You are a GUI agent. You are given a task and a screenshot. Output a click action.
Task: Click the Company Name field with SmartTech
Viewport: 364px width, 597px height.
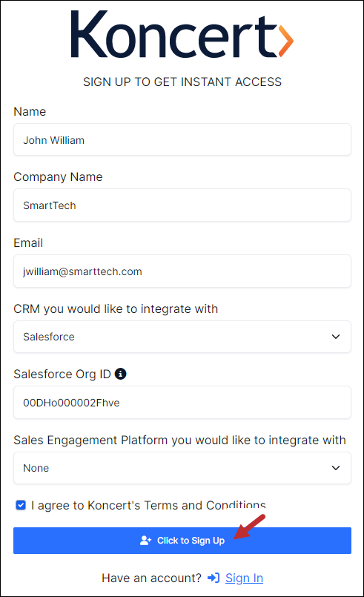pos(182,205)
